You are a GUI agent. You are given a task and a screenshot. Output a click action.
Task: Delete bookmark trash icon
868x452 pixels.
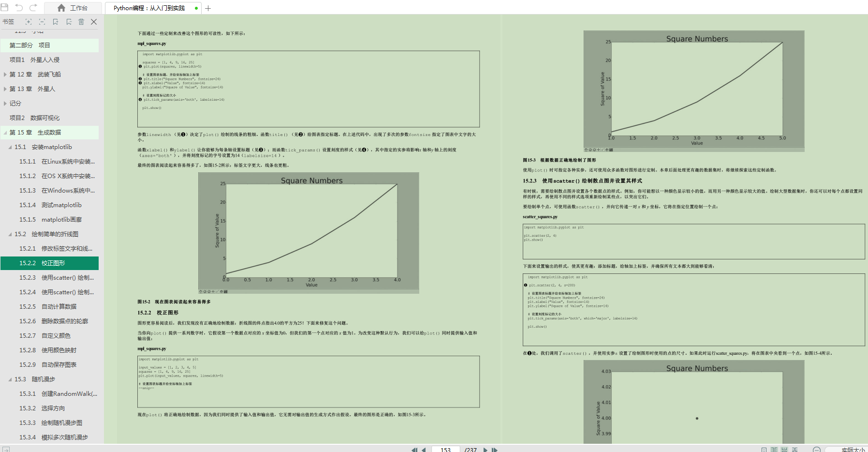tap(81, 22)
